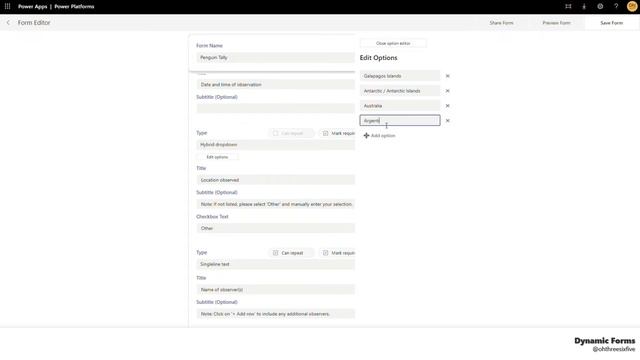Open the Singleline text type selector
Viewport: 640px width, 360px height.
click(276, 264)
